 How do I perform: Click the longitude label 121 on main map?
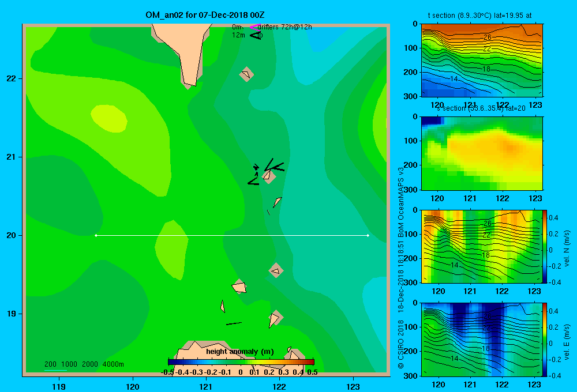point(206,387)
